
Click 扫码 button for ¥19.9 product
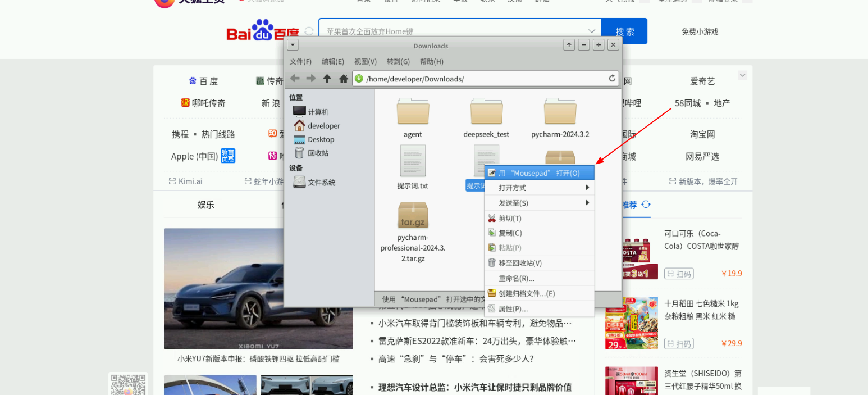coord(679,274)
